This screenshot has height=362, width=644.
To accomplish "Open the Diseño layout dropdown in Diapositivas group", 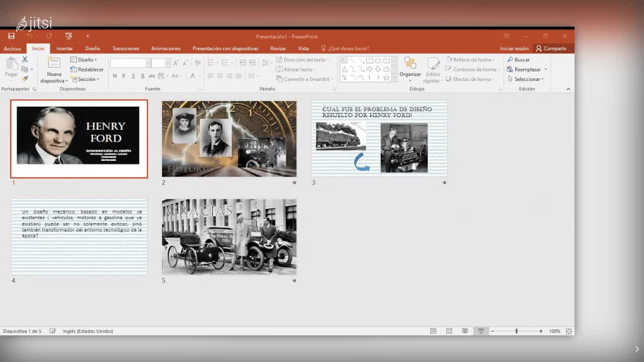I will click(x=84, y=60).
